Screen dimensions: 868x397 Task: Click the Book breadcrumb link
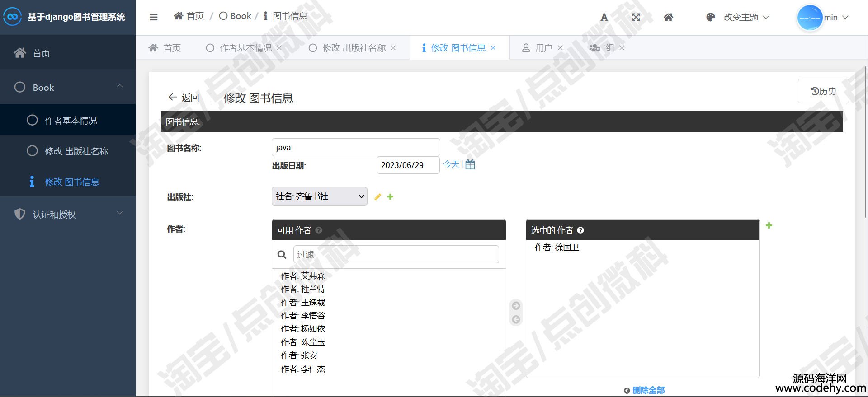click(x=235, y=16)
